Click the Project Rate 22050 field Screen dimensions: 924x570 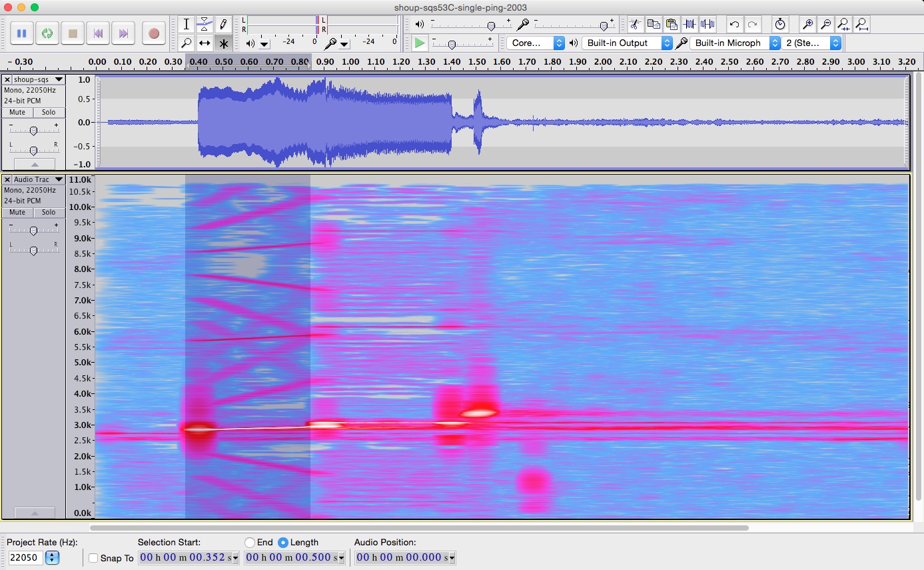26,557
